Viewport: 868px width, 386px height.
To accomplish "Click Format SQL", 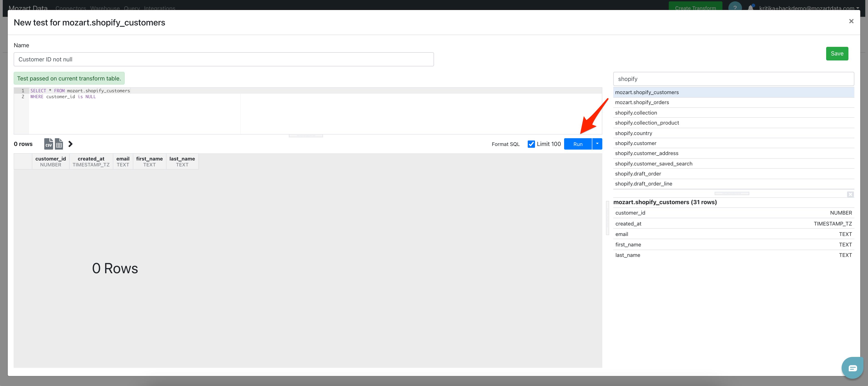I will [505, 144].
